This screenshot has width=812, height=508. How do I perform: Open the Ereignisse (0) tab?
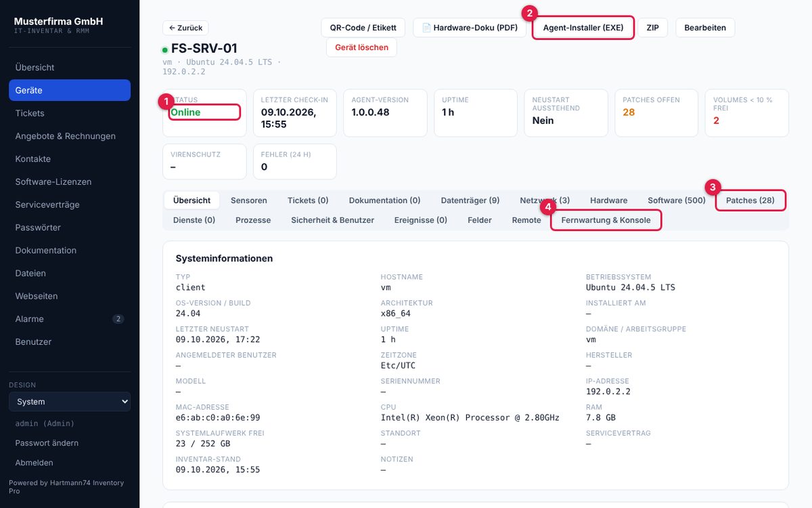[x=421, y=220]
